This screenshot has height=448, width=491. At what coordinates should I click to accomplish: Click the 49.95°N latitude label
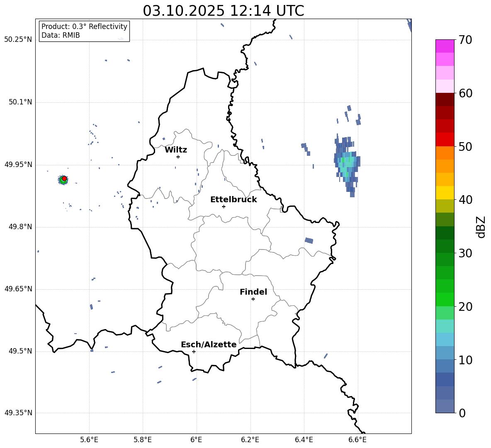tap(18, 164)
